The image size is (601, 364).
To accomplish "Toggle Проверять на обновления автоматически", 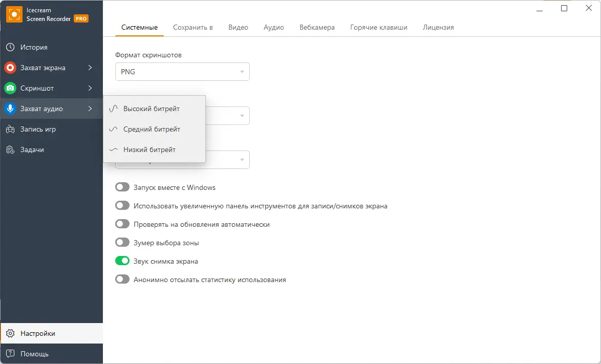I will [x=122, y=224].
